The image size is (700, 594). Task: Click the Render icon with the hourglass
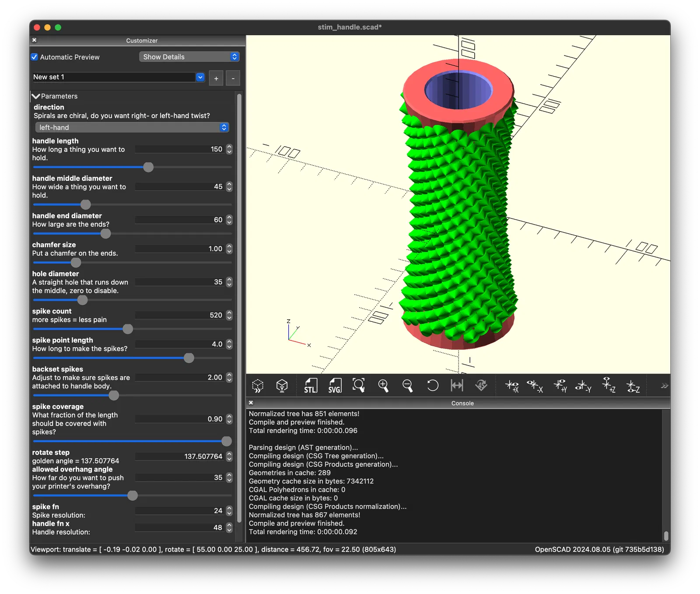pyautogui.click(x=282, y=386)
